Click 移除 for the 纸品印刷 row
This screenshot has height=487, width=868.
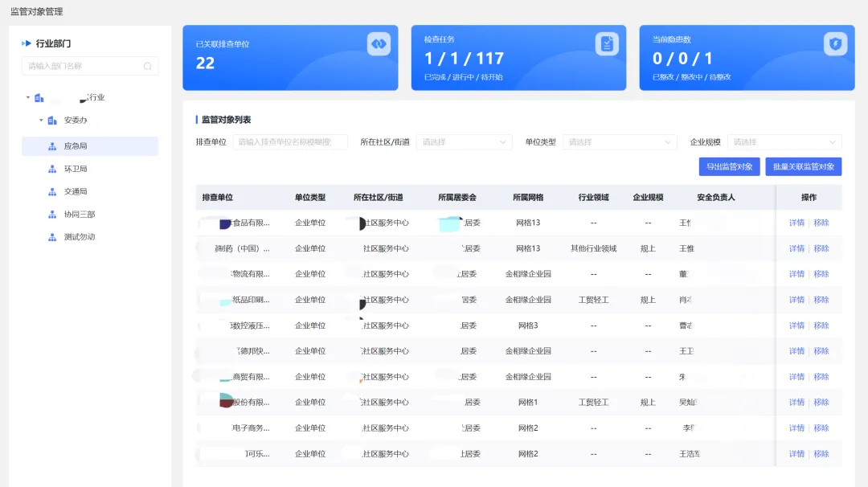point(821,300)
